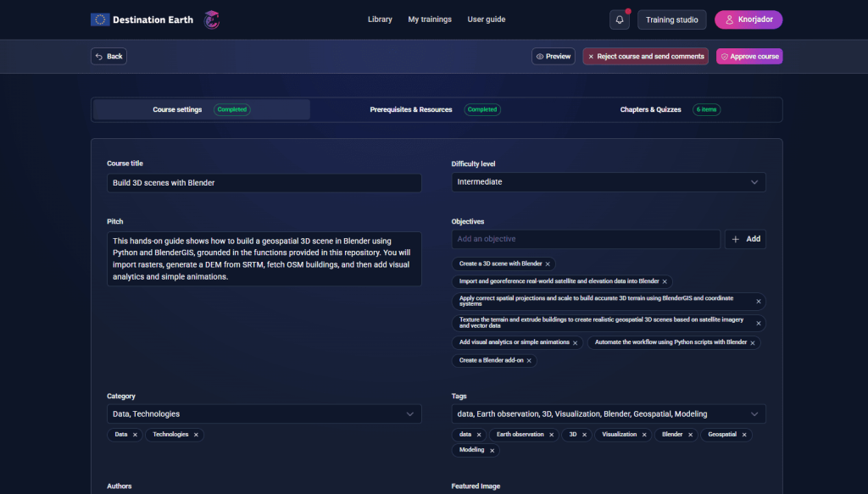Remove the 'Create a Blender add-on' objective

pyautogui.click(x=529, y=361)
